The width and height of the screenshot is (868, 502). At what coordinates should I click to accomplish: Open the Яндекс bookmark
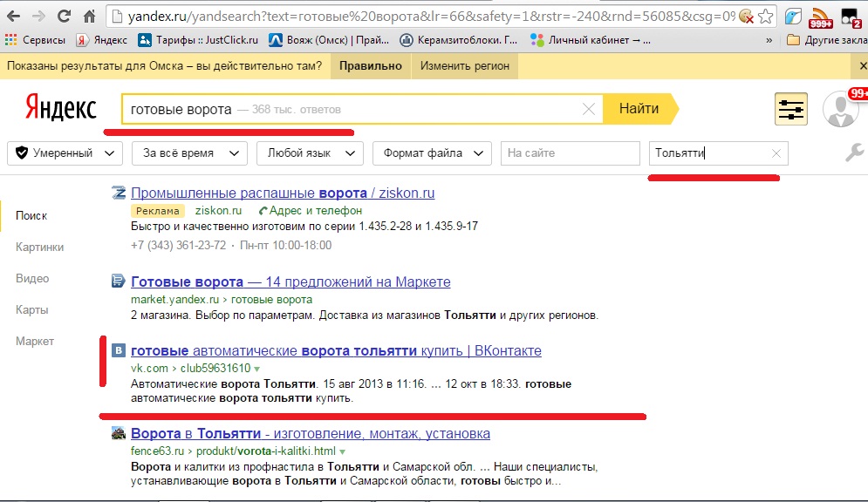coord(102,40)
